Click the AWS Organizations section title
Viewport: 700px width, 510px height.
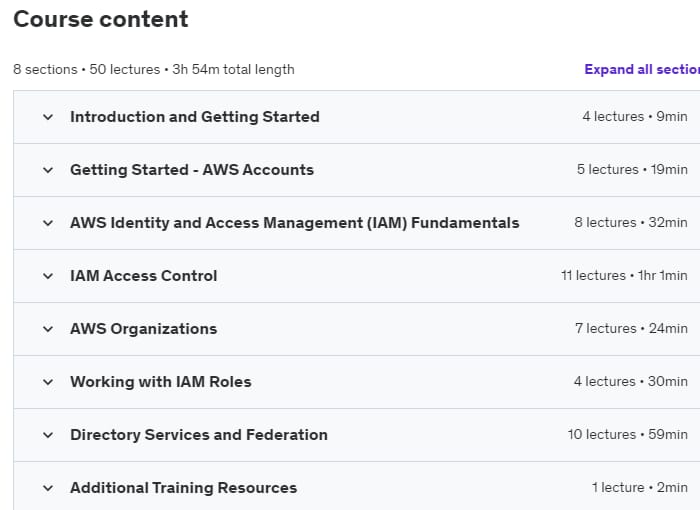(x=143, y=329)
